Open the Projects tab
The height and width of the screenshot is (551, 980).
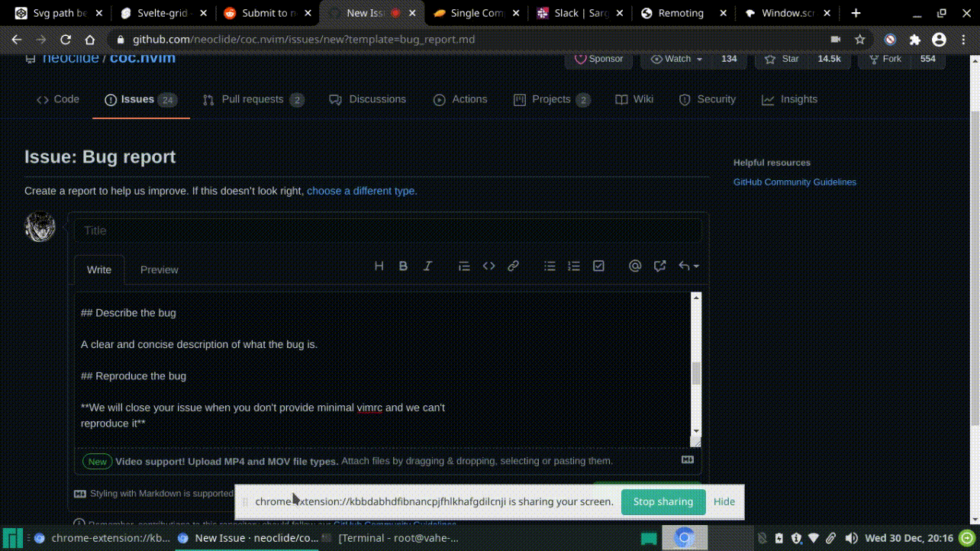point(552,99)
